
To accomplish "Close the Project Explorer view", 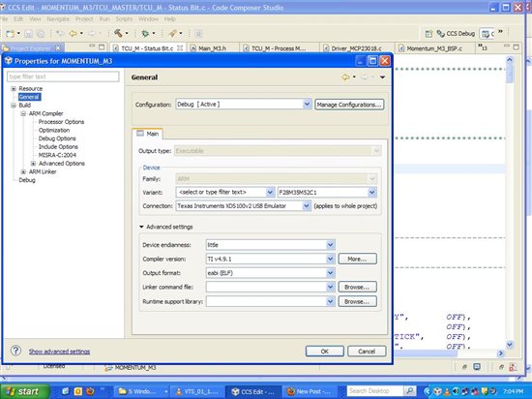I will click(58, 48).
